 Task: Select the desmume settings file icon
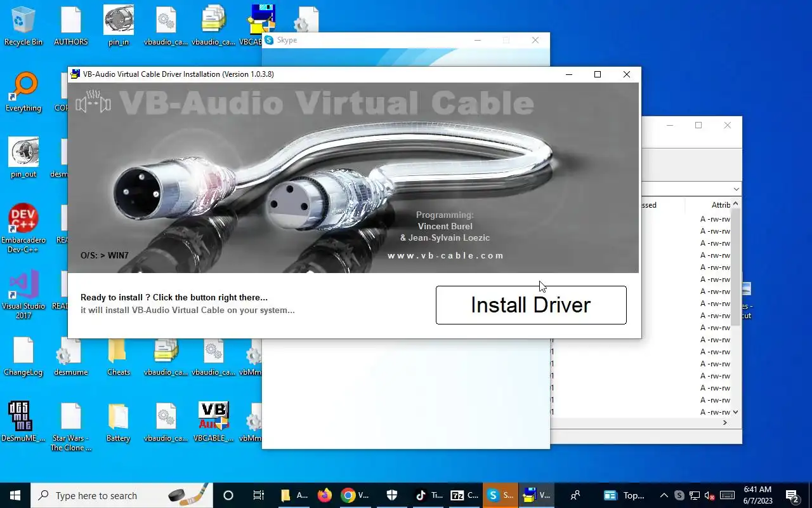[x=71, y=357]
